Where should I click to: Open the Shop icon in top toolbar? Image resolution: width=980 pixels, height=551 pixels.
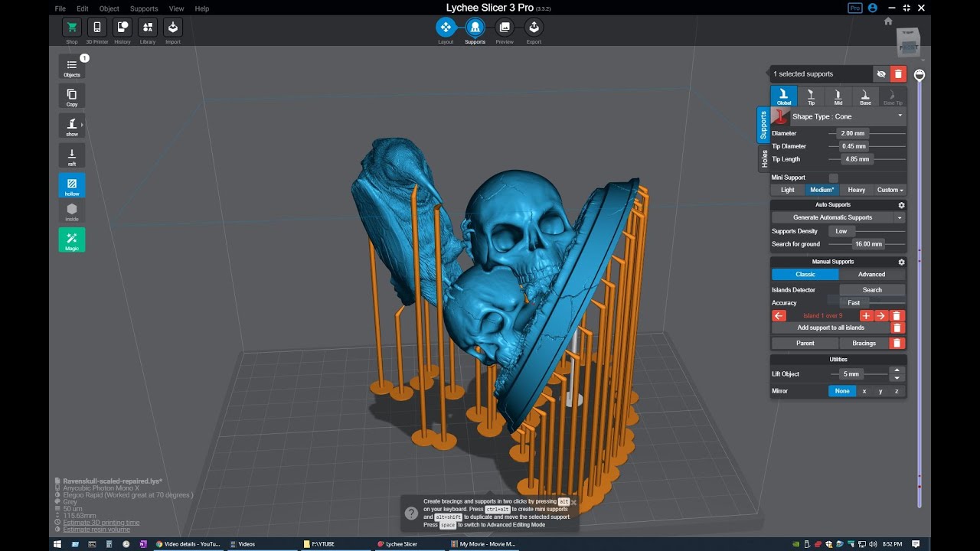point(72,28)
